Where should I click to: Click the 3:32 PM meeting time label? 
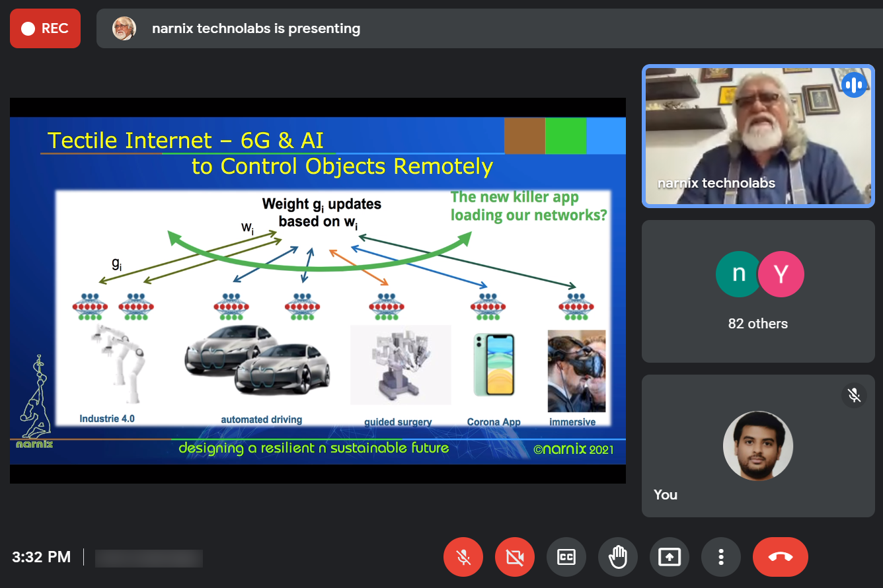(41, 557)
